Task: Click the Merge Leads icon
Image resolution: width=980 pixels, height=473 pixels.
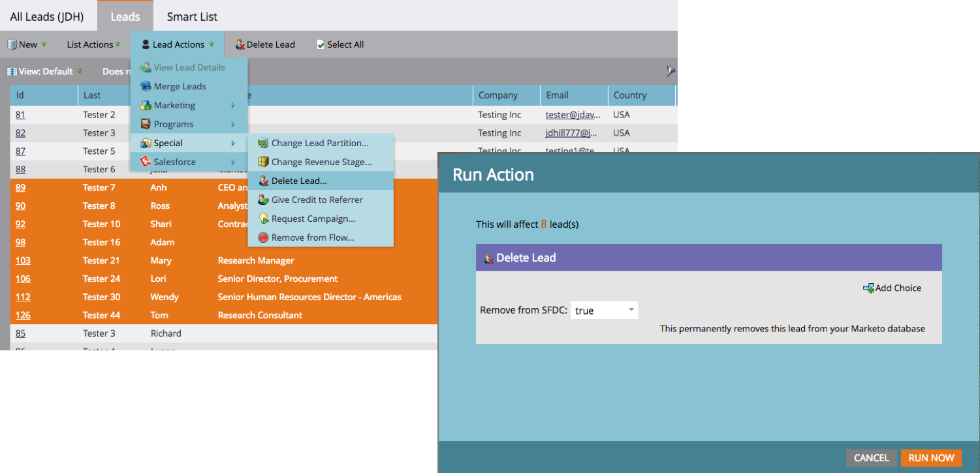Action: (146, 86)
